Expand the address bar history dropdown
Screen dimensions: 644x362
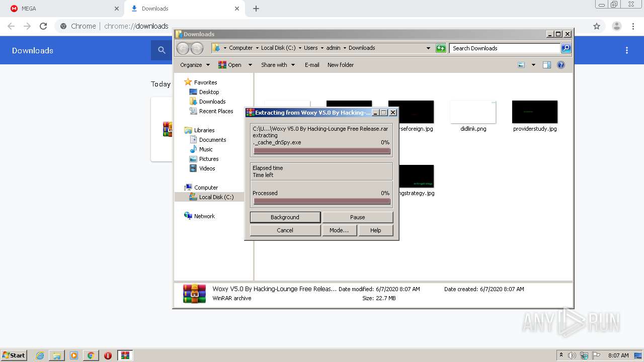pos(428,48)
